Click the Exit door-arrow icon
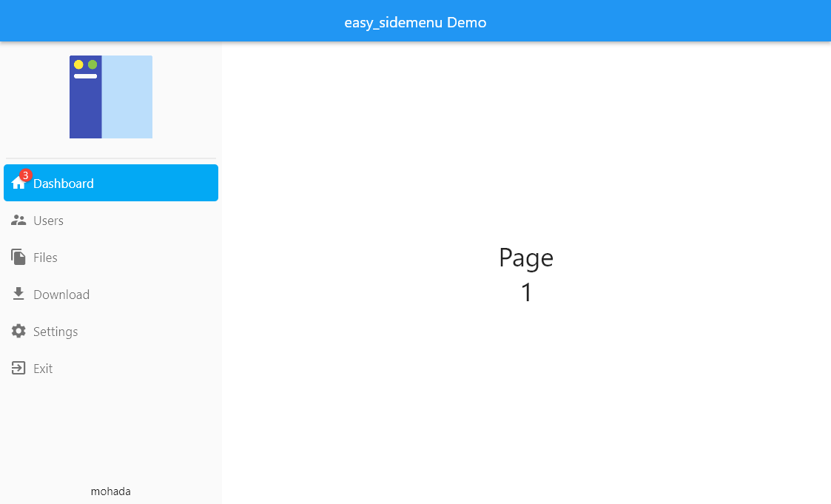 (x=18, y=368)
